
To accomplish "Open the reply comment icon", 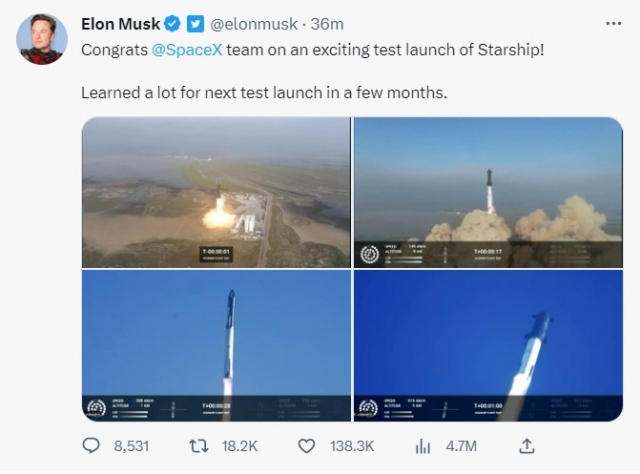I will [91, 446].
